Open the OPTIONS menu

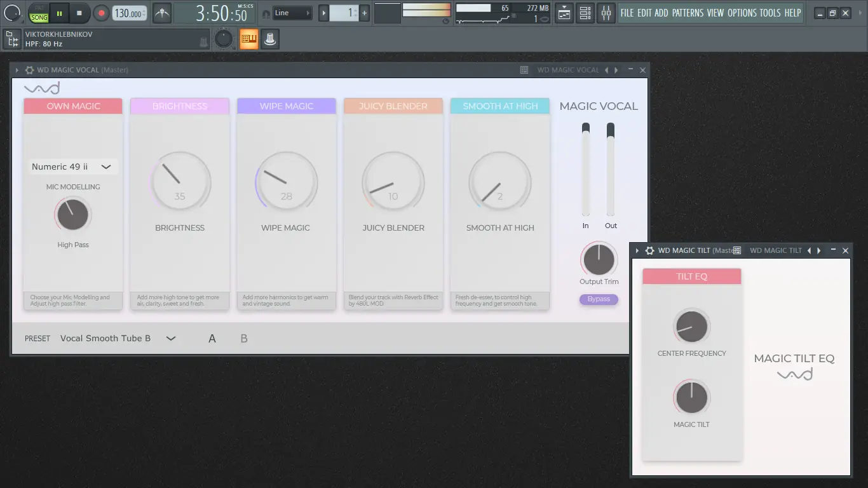pos(742,13)
